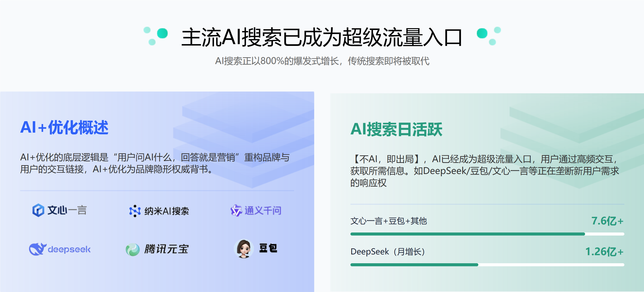This screenshot has height=292, width=644.
Task: Click the heading 主流AI搜索已成为超级流量入口
Action: [x=322, y=37]
